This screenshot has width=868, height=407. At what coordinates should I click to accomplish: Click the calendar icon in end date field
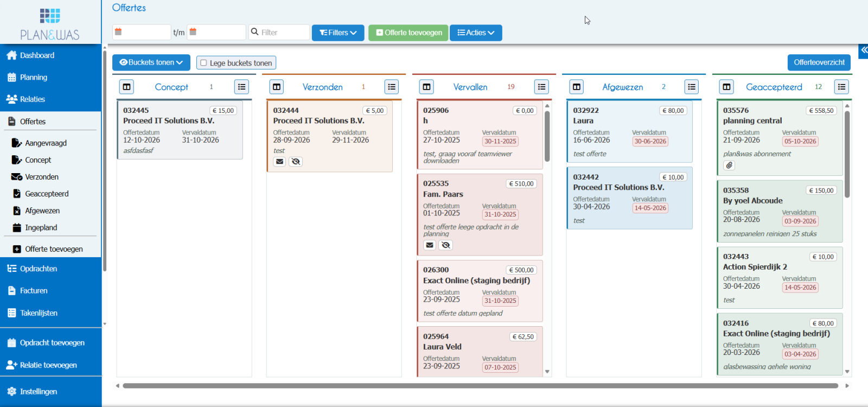click(x=193, y=32)
